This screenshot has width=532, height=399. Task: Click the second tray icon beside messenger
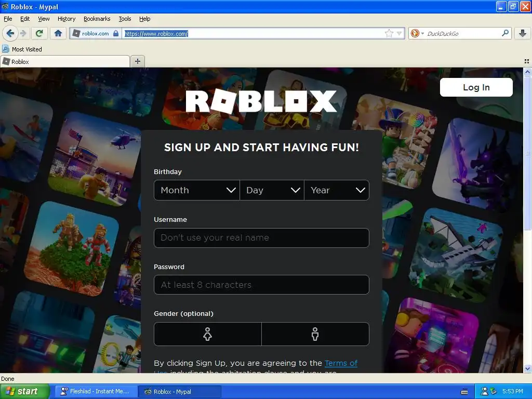point(494,392)
